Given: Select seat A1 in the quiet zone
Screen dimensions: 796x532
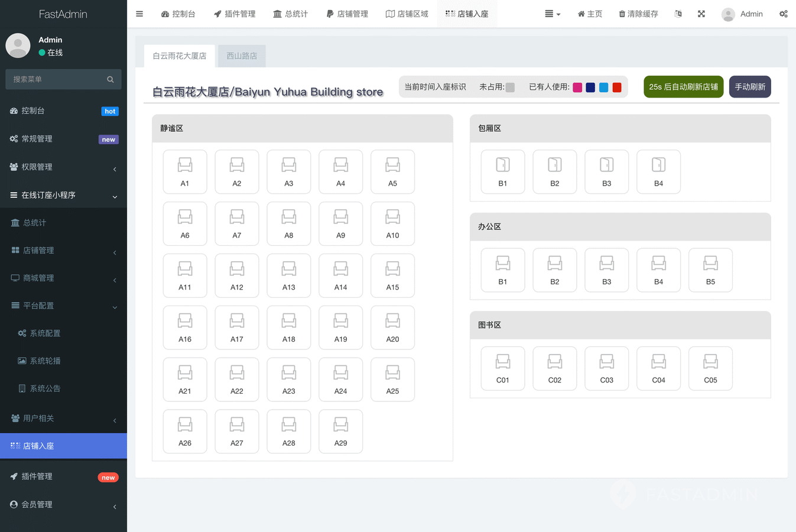Looking at the screenshot, I should pyautogui.click(x=185, y=171).
